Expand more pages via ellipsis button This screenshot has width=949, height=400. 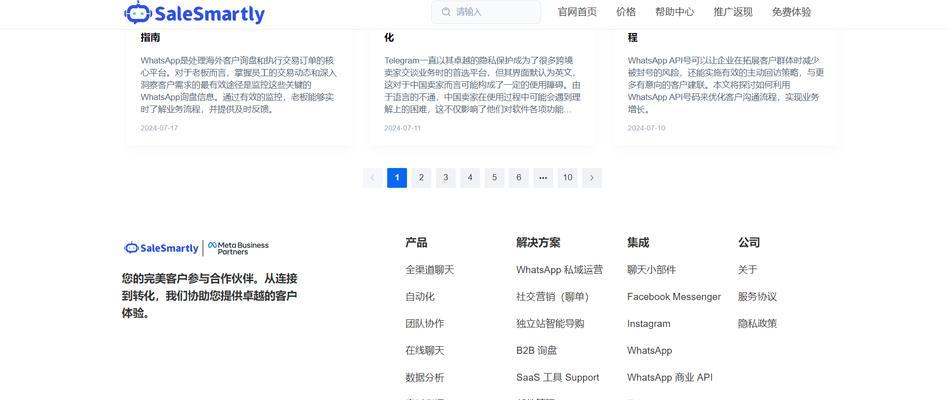(542, 178)
